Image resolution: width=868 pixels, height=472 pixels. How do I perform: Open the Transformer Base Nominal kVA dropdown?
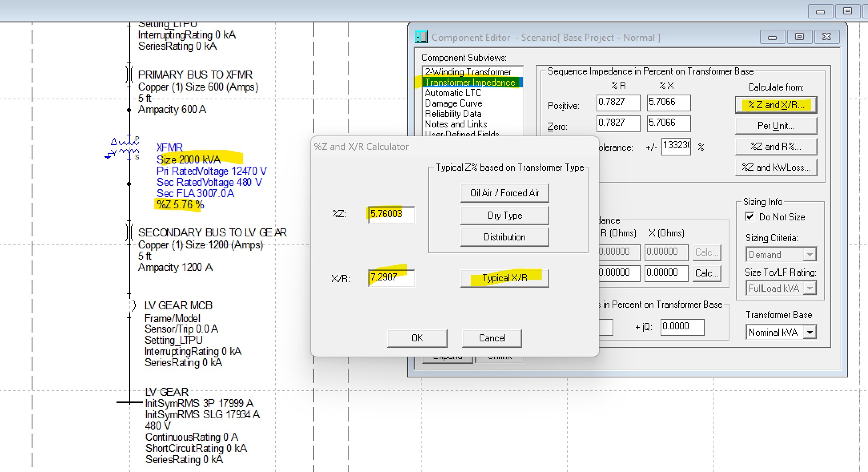click(810, 332)
